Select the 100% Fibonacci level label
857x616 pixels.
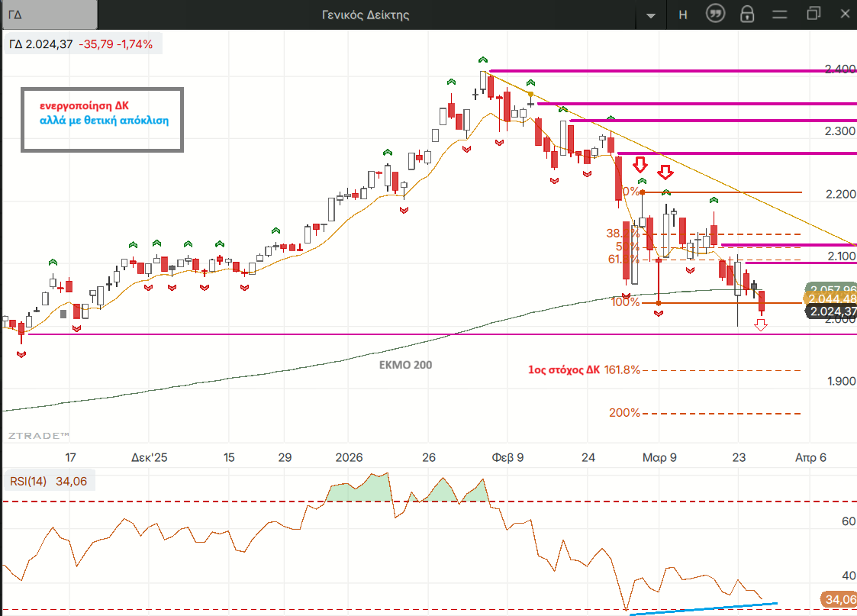point(625,302)
